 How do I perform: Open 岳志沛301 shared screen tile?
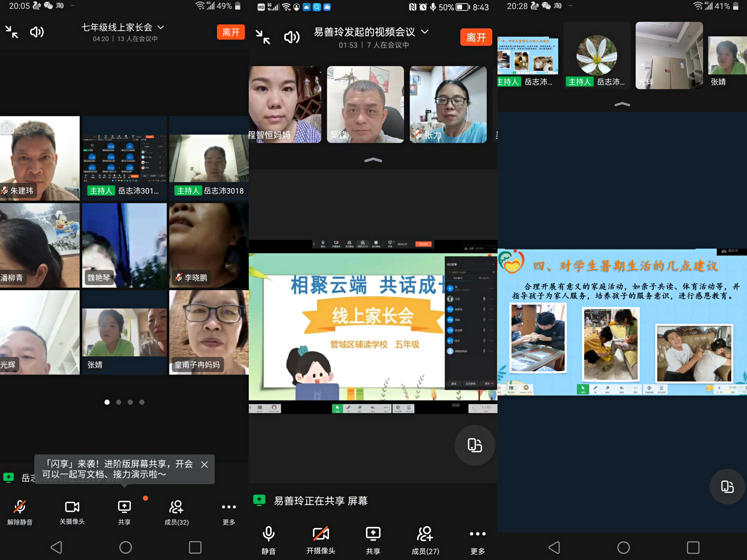pyautogui.click(x=124, y=158)
